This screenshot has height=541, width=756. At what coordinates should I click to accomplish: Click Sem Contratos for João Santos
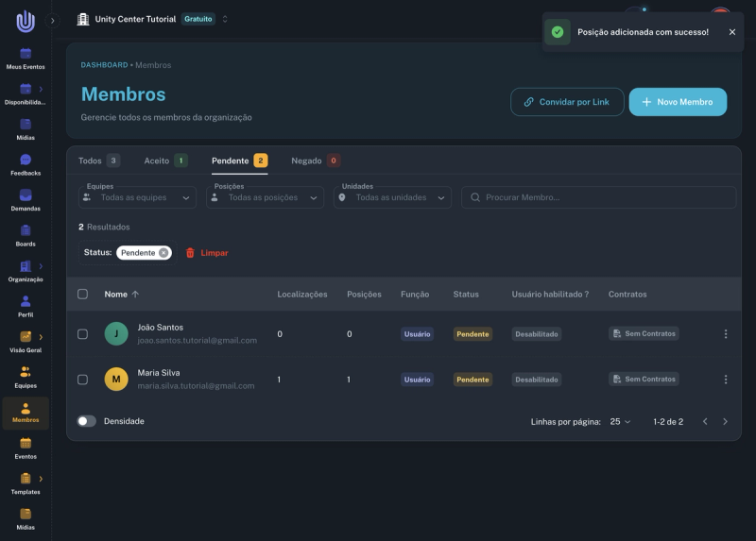tap(644, 334)
